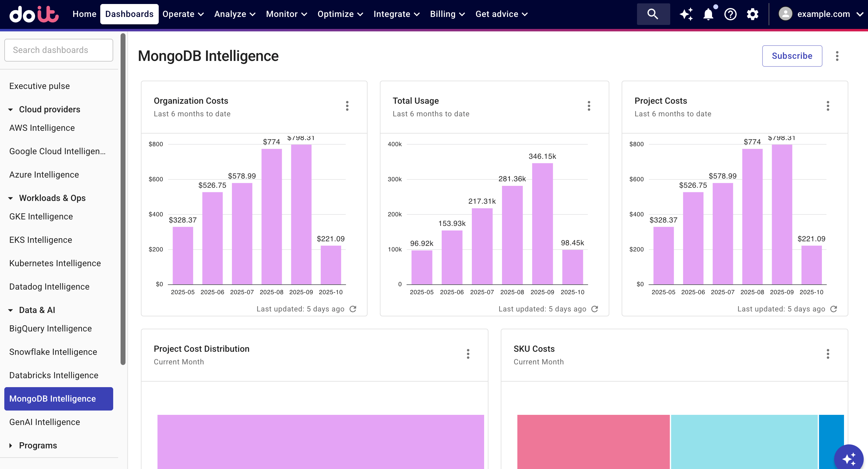Click the Subscribe button

(792, 56)
